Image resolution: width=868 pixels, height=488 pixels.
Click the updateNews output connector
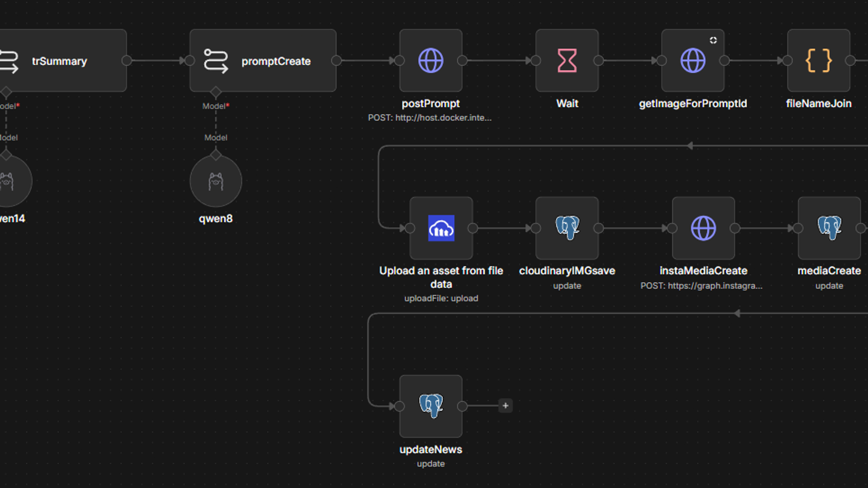tap(462, 406)
